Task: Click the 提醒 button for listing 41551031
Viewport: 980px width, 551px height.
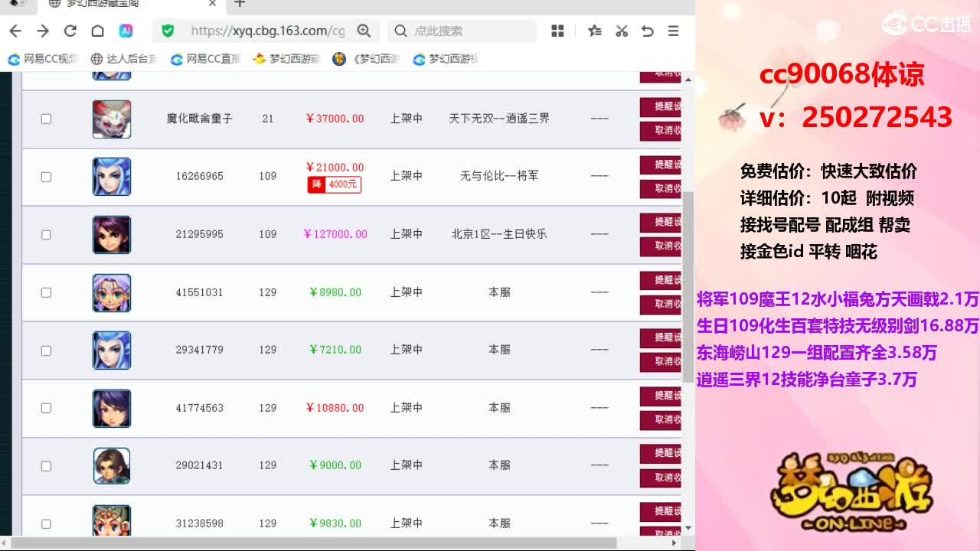Action: coord(661,280)
